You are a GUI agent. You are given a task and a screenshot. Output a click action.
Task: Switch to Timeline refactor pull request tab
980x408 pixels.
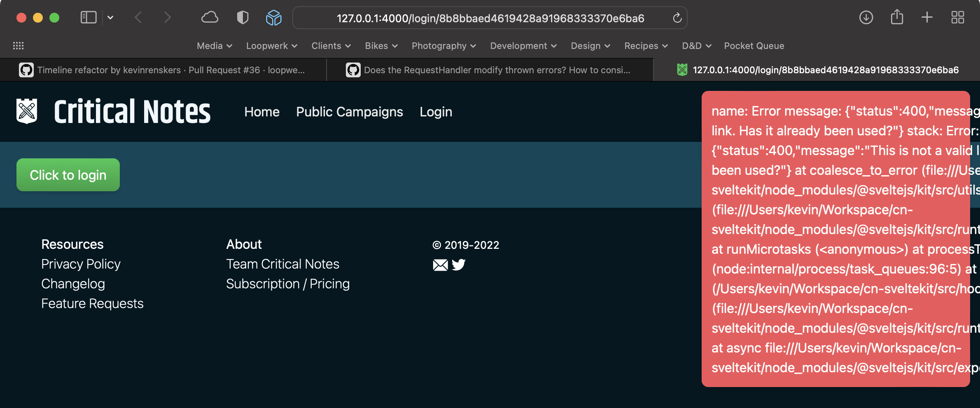pyautogui.click(x=163, y=70)
